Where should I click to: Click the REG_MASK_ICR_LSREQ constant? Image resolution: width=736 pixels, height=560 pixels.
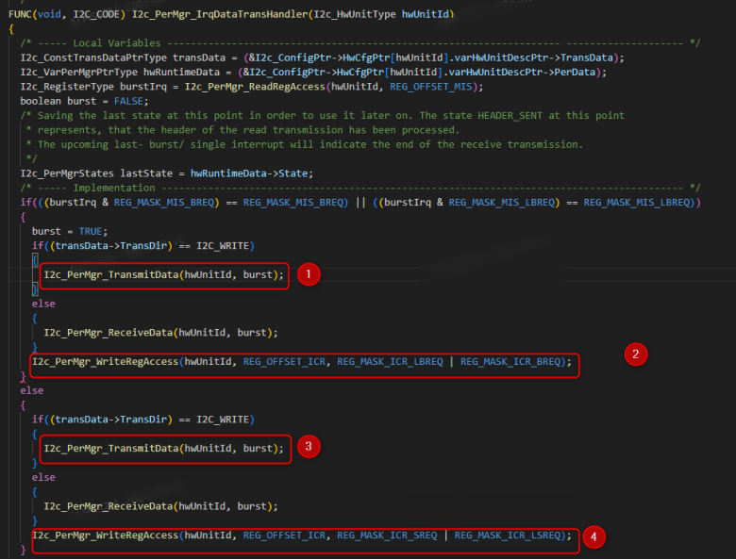[x=508, y=535]
